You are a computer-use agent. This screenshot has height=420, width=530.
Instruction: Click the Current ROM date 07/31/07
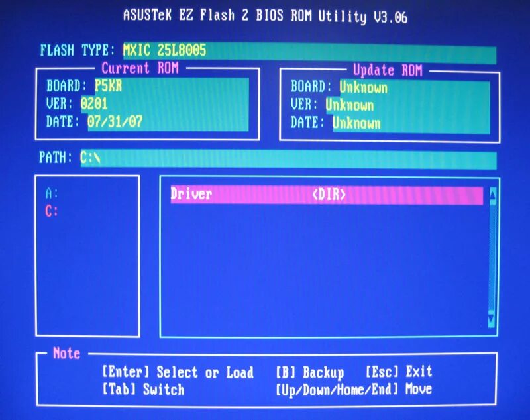(115, 122)
